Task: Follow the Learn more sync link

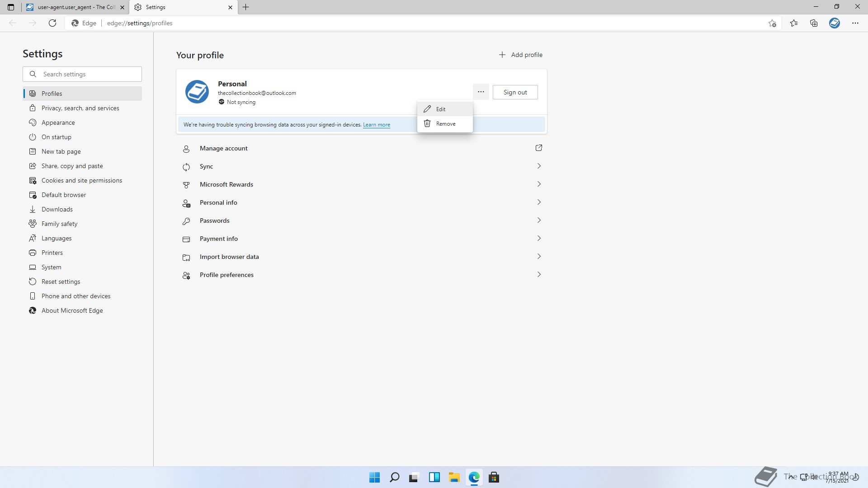Action: tap(376, 125)
